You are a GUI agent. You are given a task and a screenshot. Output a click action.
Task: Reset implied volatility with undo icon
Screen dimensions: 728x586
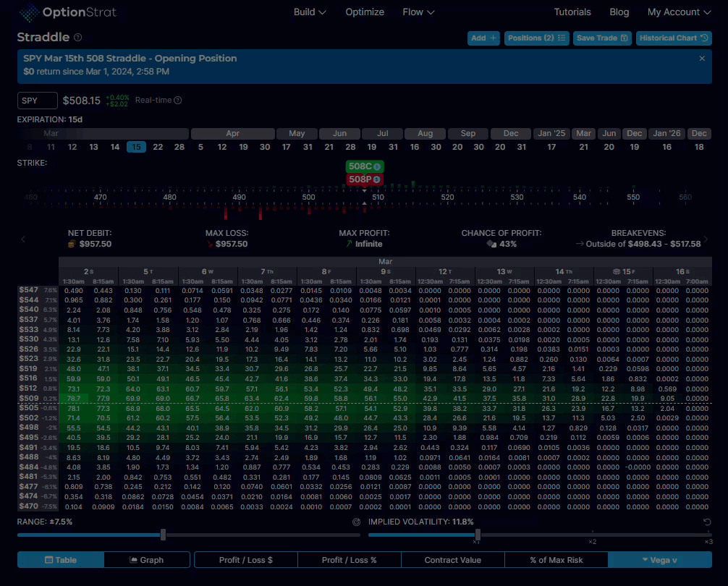point(706,522)
